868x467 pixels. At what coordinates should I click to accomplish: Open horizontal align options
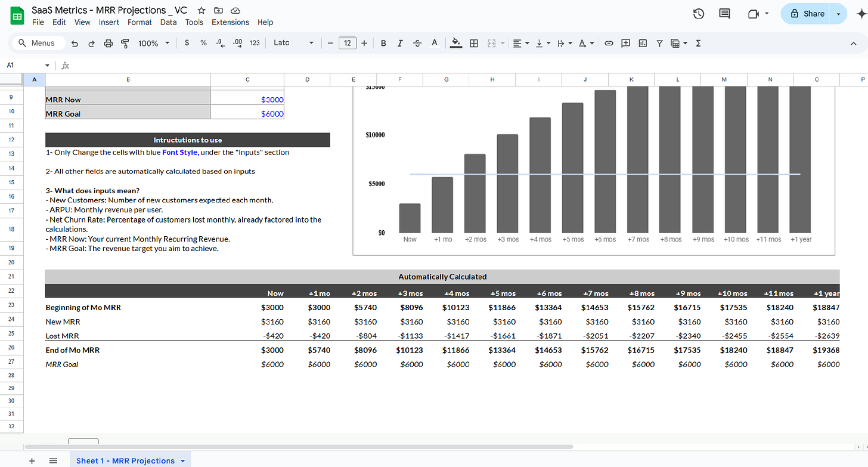click(x=520, y=43)
